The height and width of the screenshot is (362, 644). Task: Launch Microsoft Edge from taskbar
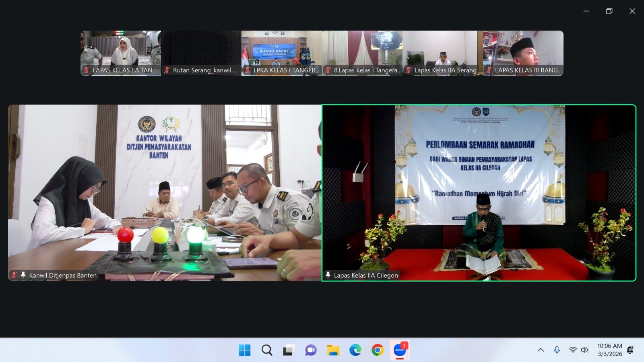tap(355, 350)
